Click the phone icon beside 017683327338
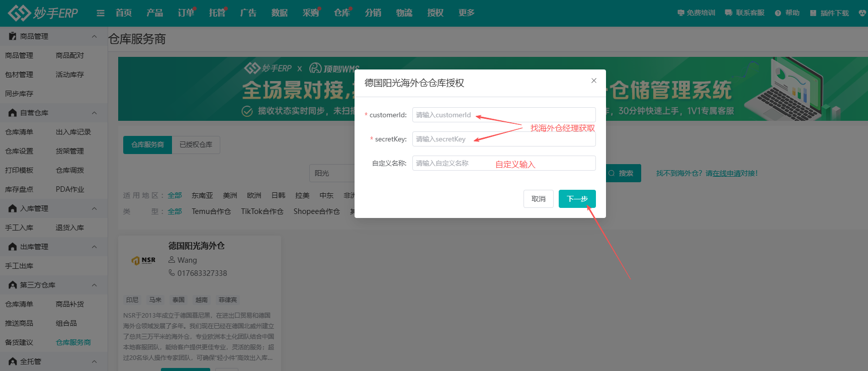868x371 pixels. click(171, 273)
